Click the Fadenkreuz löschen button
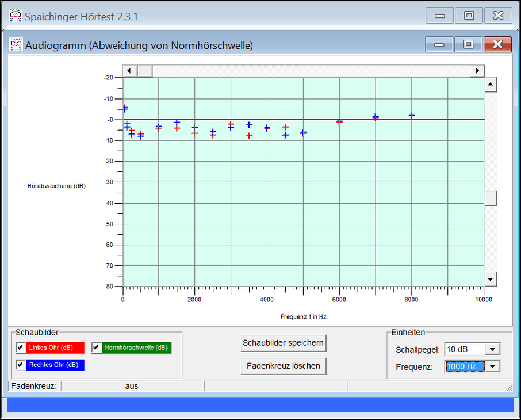Screen dimensions: 521x420 [x=283, y=366]
